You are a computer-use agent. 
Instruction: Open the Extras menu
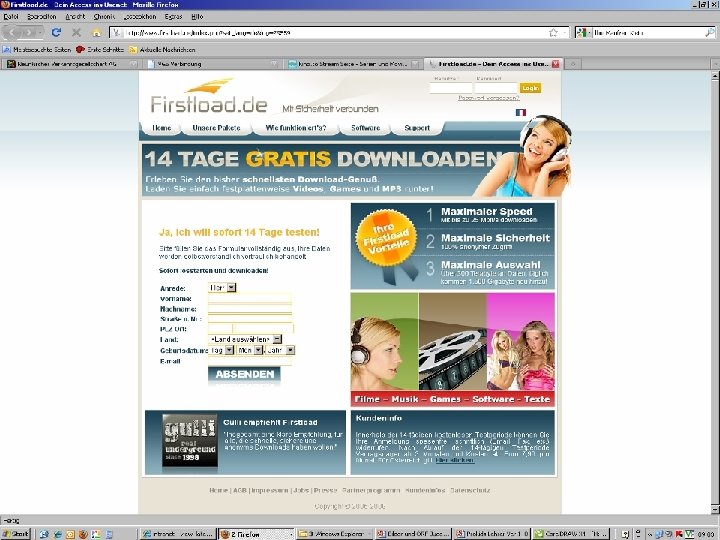173,16
